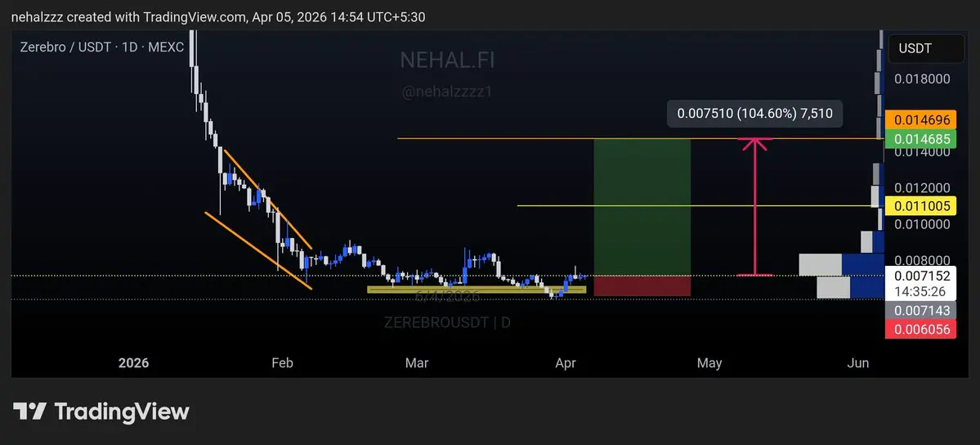Click the candle countdown timer 14:35:26
Image resolution: width=980 pixels, height=445 pixels.
[x=921, y=292]
